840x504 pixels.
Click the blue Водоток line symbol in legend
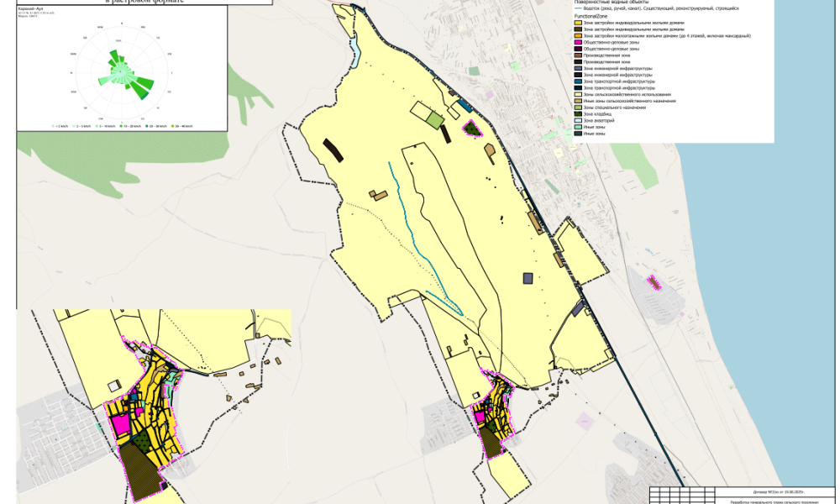pyautogui.click(x=578, y=8)
